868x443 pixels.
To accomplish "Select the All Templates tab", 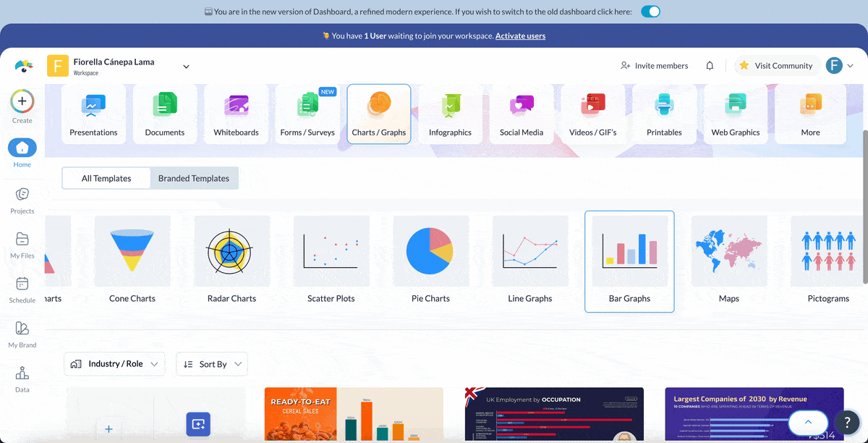I will pyautogui.click(x=106, y=177).
